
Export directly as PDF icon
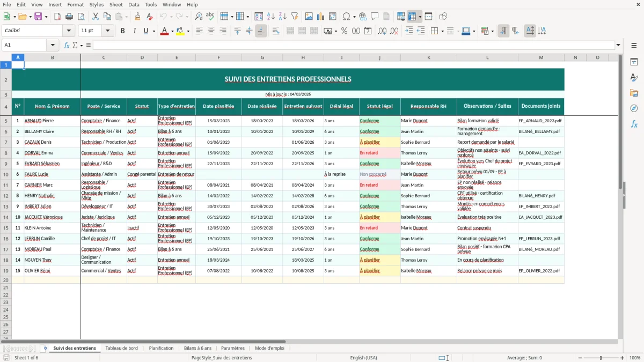pyautogui.click(x=57, y=17)
